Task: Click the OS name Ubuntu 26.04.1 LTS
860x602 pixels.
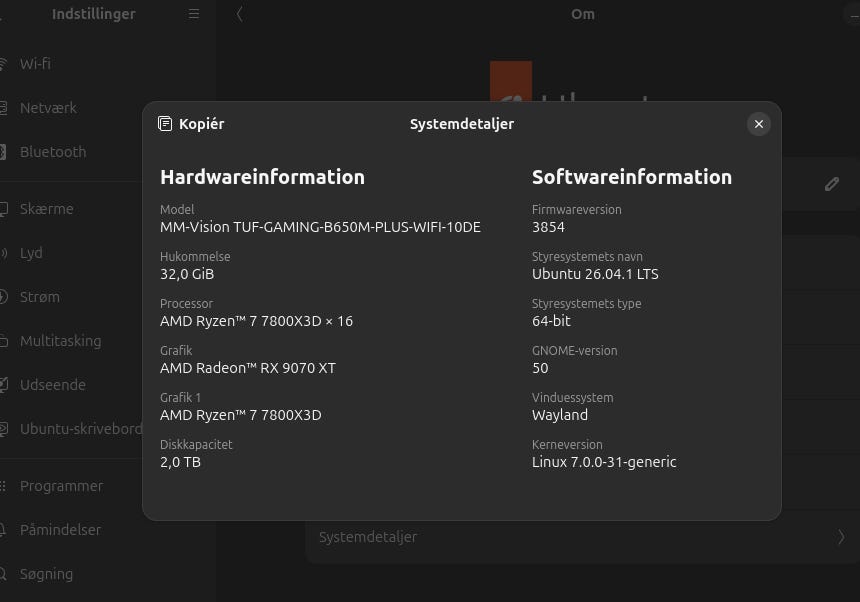Action: (595, 274)
